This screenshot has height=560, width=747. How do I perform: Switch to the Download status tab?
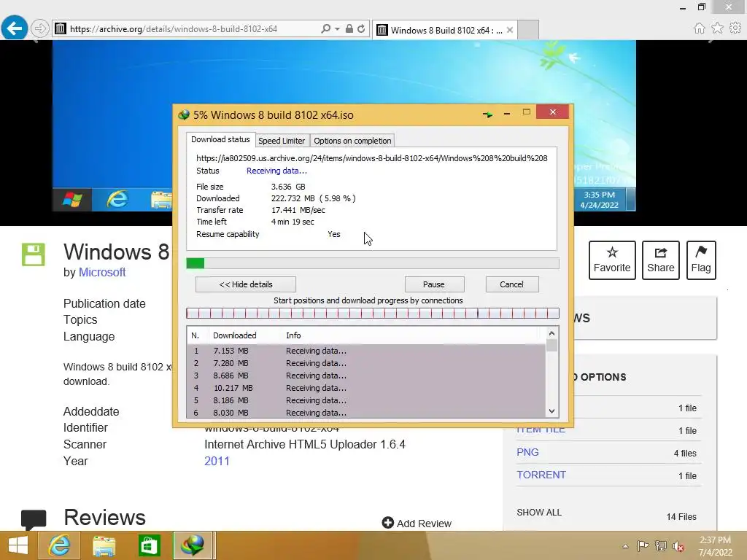click(x=220, y=139)
